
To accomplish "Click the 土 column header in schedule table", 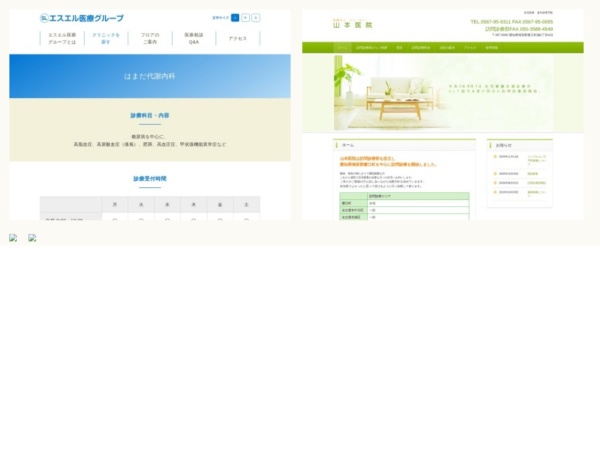I will point(246,205).
